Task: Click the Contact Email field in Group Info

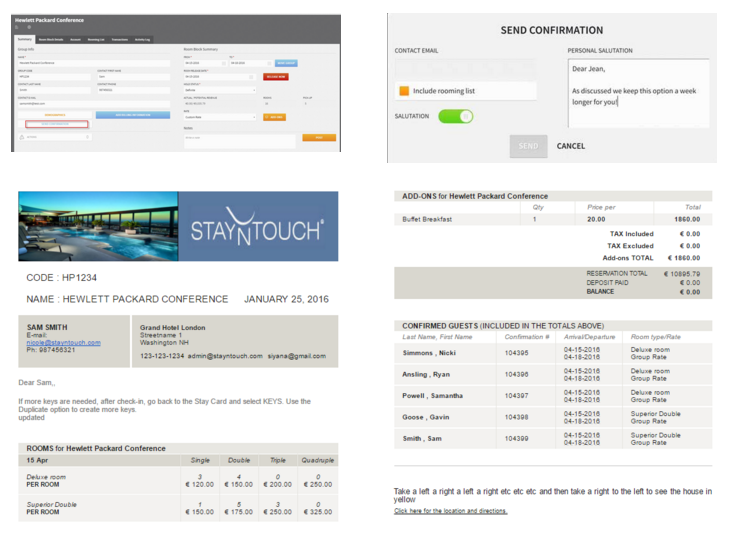Action: 94,104
